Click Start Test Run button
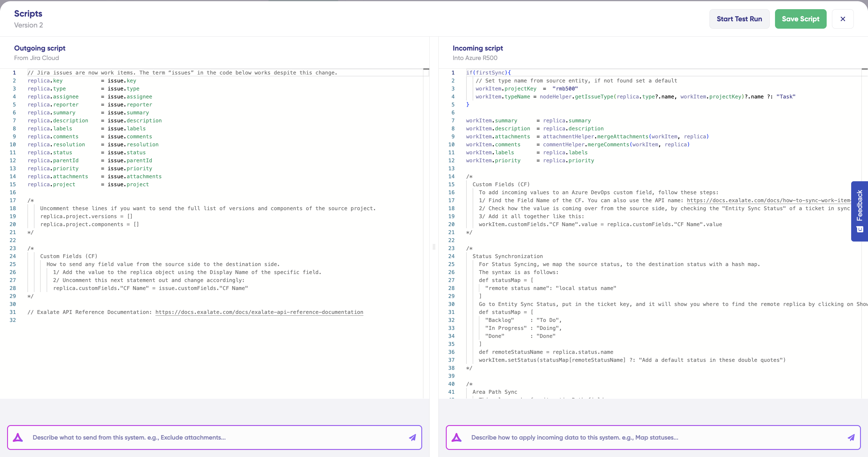 click(x=739, y=19)
